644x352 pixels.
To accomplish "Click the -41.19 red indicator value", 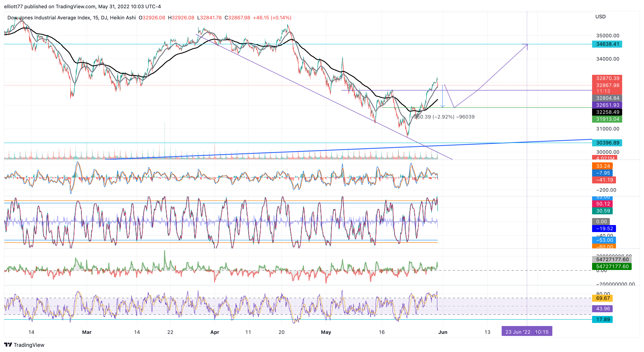I will 604,180.
